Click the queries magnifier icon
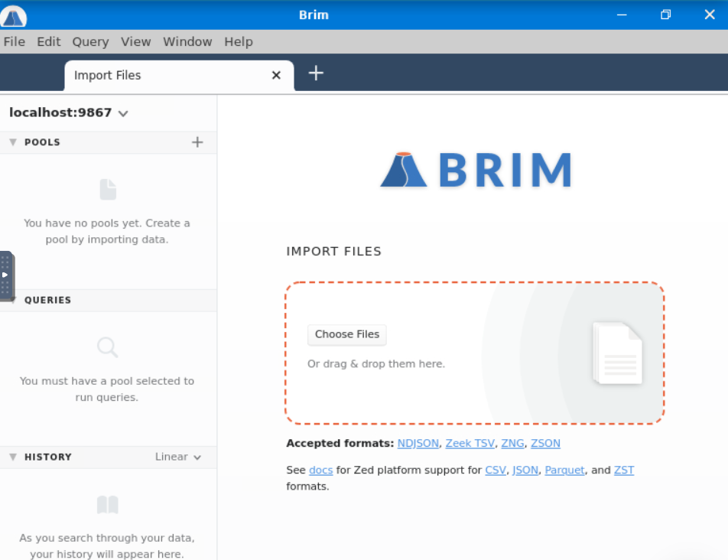The height and width of the screenshot is (560, 728). tap(107, 347)
